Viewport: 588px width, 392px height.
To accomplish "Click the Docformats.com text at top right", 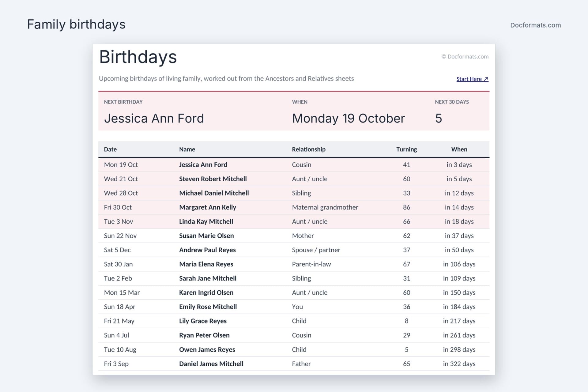I will pos(535,25).
